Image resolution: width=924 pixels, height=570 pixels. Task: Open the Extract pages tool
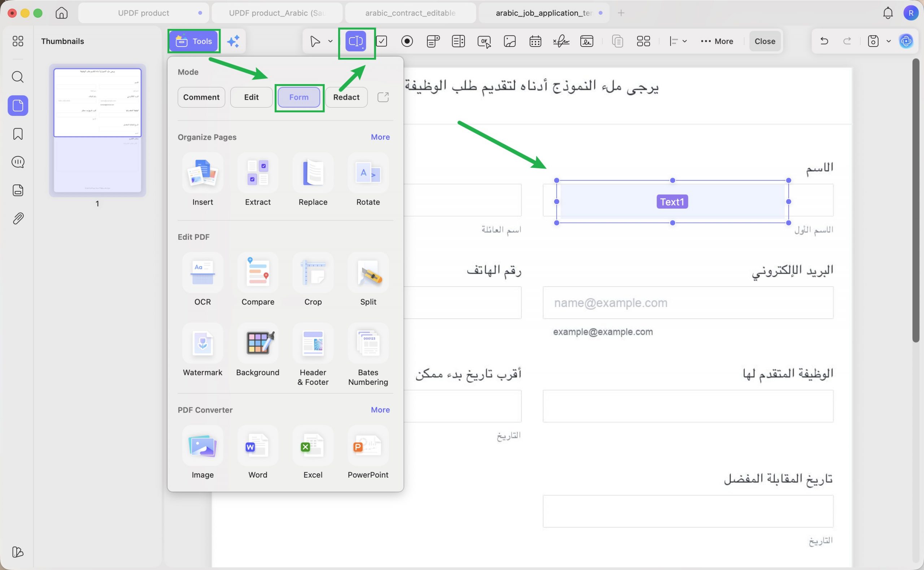pos(258,180)
